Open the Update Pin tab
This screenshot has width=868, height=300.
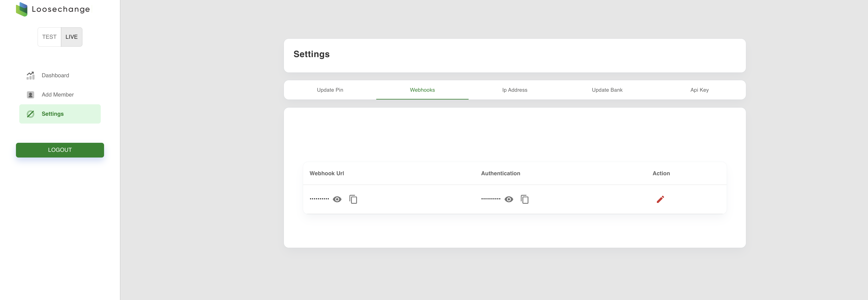[x=330, y=90]
